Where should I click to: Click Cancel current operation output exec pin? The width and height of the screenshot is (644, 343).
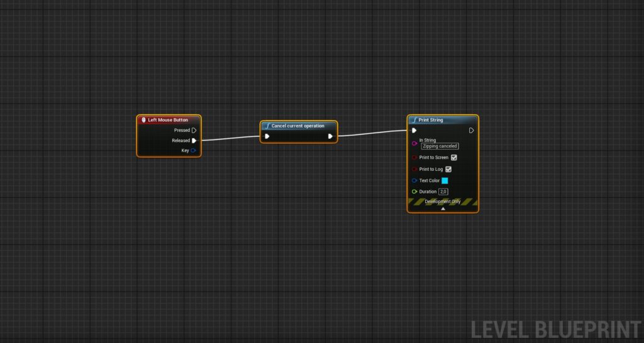tap(330, 136)
